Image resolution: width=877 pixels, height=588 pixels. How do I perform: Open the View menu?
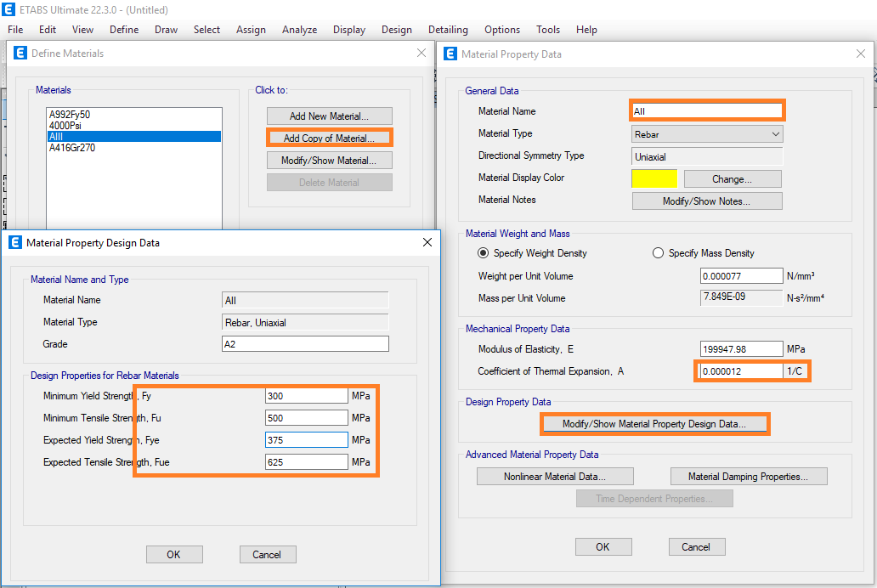pos(82,30)
